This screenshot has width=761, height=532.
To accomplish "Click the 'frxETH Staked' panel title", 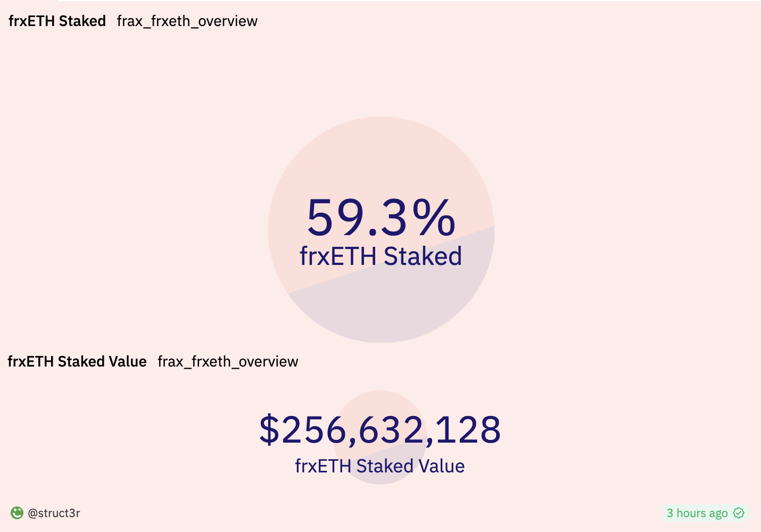I will (57, 21).
